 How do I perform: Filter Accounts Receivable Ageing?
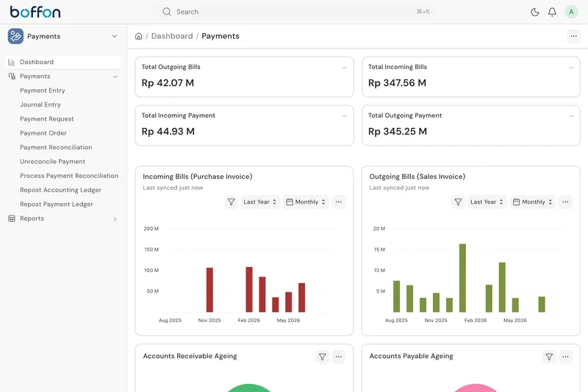click(x=322, y=357)
